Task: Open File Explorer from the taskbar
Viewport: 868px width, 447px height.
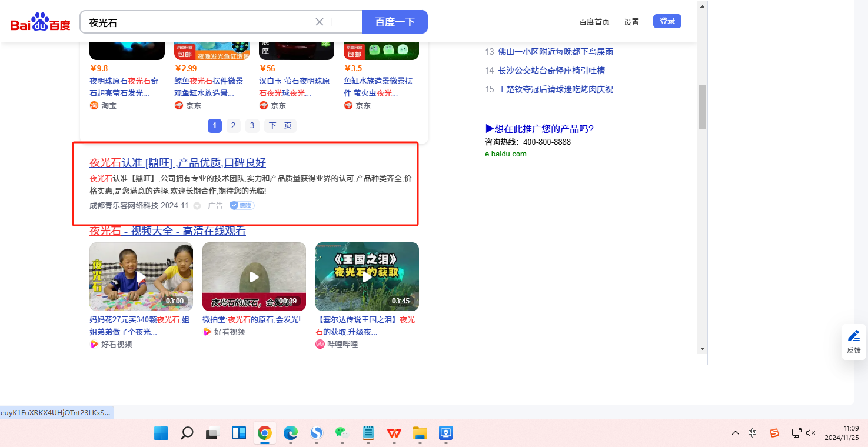Action: tap(420, 433)
